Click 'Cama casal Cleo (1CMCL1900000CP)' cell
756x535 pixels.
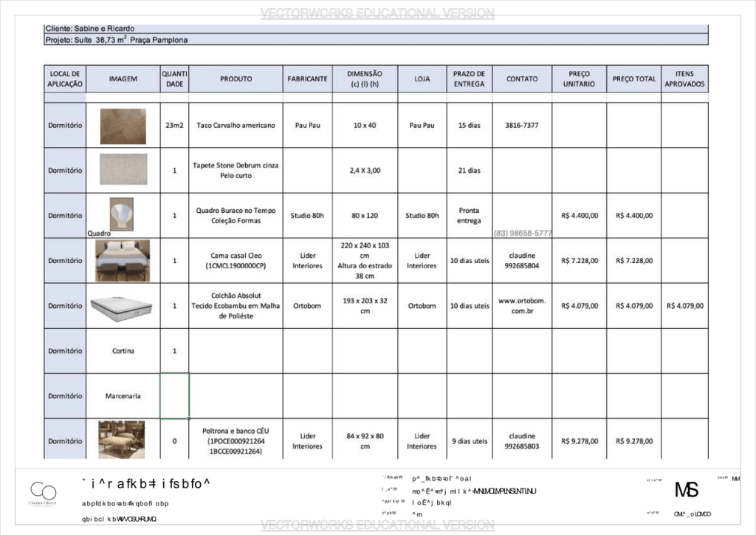pyautogui.click(x=236, y=261)
